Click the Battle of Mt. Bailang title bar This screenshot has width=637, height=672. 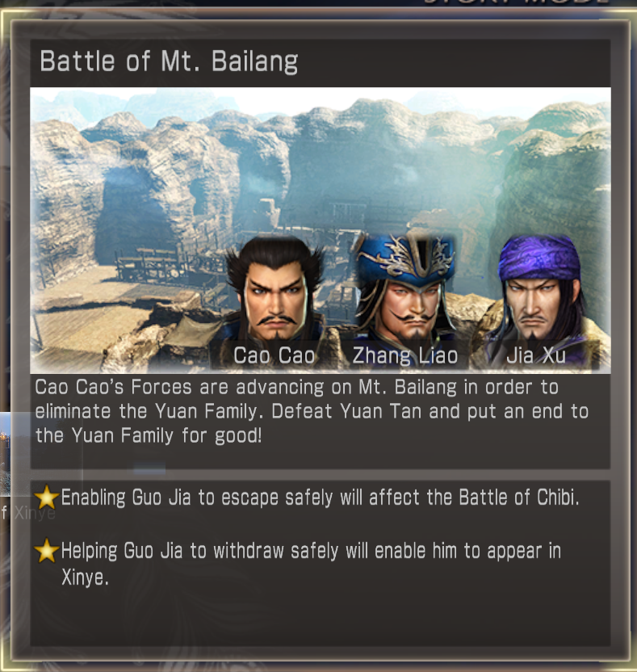[x=320, y=62]
